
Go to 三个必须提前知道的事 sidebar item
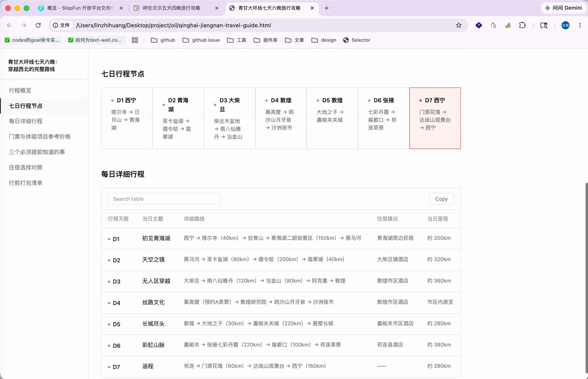[x=44, y=152]
